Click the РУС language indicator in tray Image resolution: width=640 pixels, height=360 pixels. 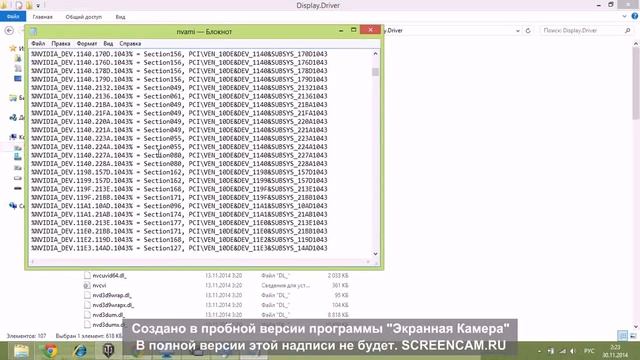point(589,351)
